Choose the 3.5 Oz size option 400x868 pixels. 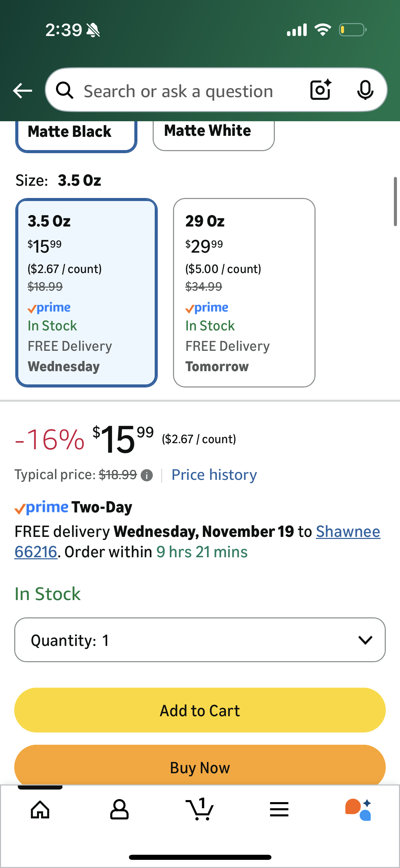tap(86, 292)
